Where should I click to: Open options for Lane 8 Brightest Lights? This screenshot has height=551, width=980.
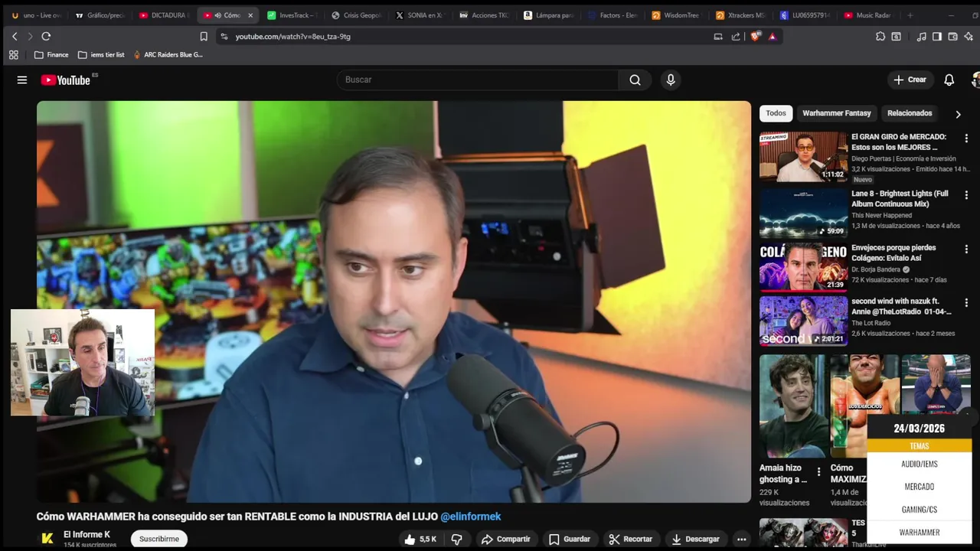[966, 195]
